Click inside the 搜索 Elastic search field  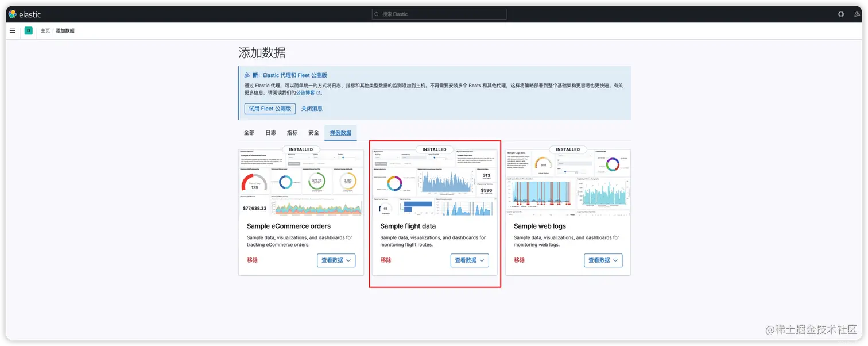coord(439,14)
